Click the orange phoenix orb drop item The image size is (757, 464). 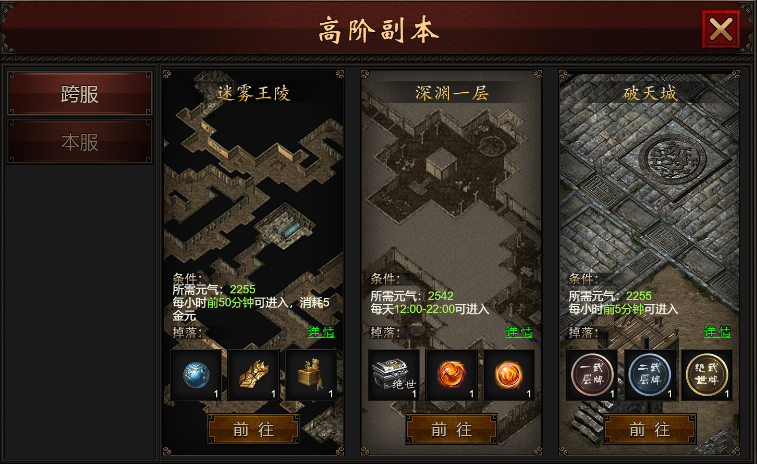click(x=451, y=375)
